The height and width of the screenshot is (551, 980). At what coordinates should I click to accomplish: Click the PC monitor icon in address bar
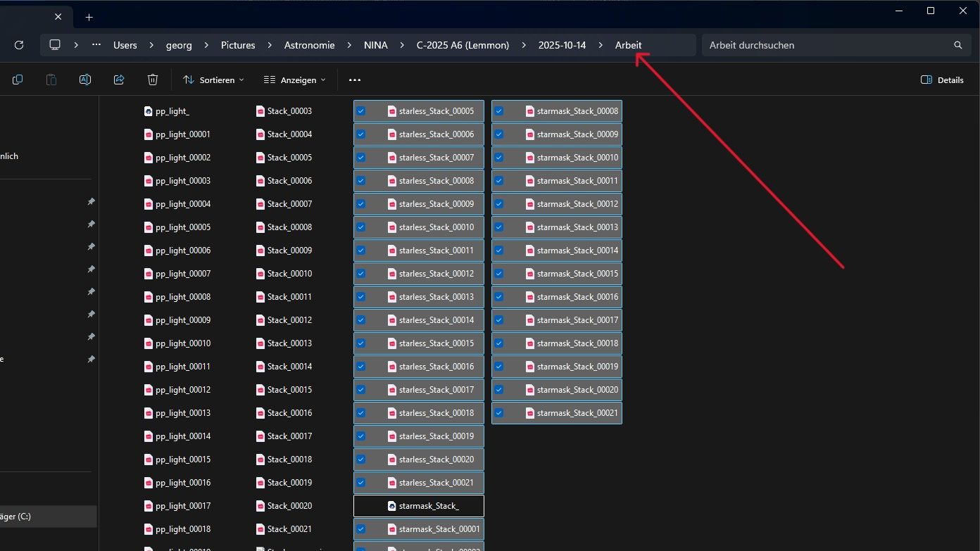point(55,45)
